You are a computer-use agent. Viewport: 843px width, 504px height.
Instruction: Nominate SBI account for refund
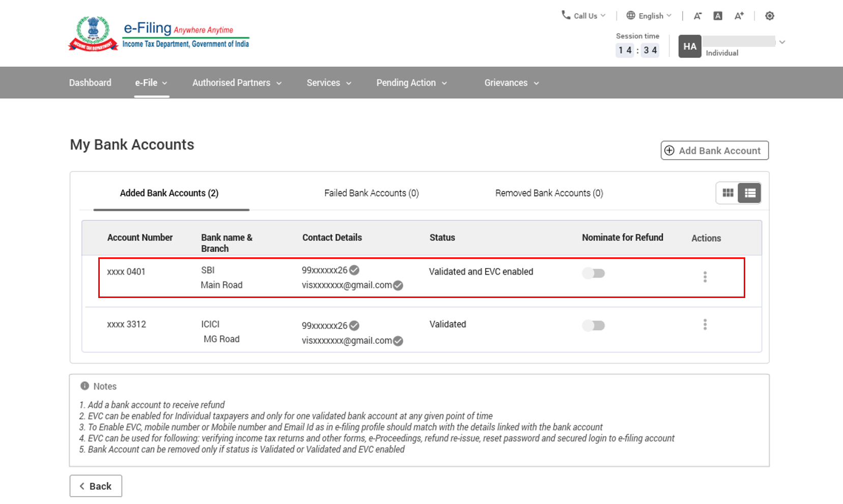tap(594, 273)
